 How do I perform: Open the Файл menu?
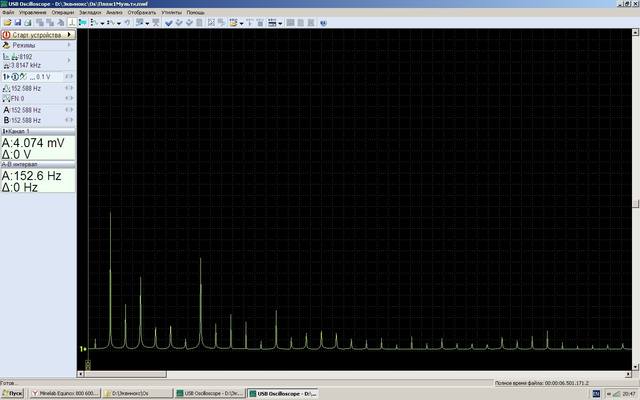pyautogui.click(x=8, y=13)
